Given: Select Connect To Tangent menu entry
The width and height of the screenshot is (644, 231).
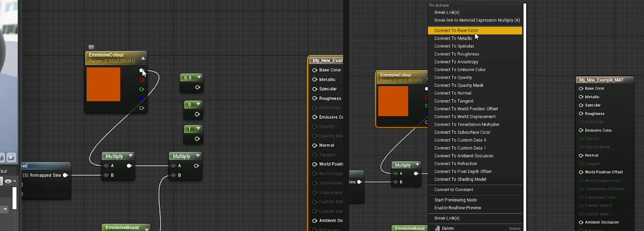Looking at the screenshot, I should (x=475, y=101).
